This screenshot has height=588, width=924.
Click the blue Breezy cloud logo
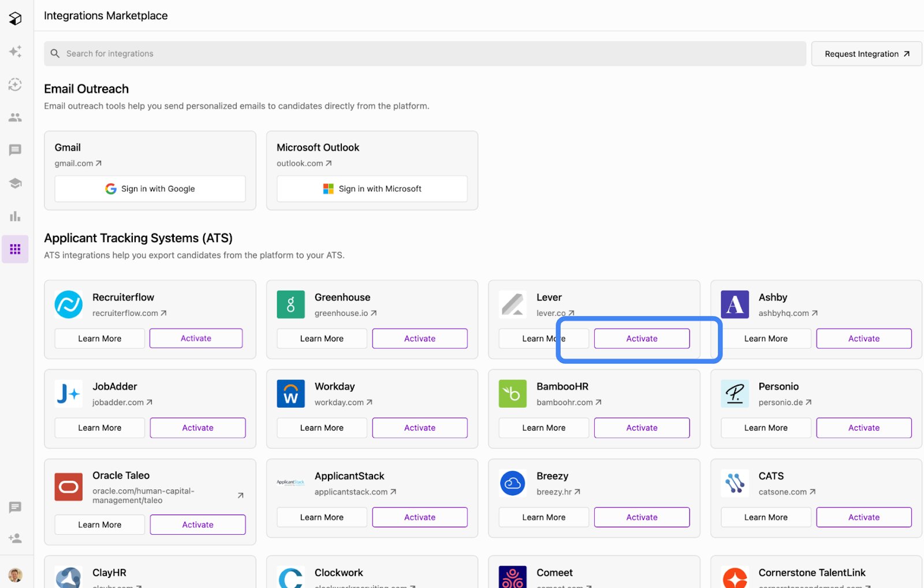(x=513, y=483)
